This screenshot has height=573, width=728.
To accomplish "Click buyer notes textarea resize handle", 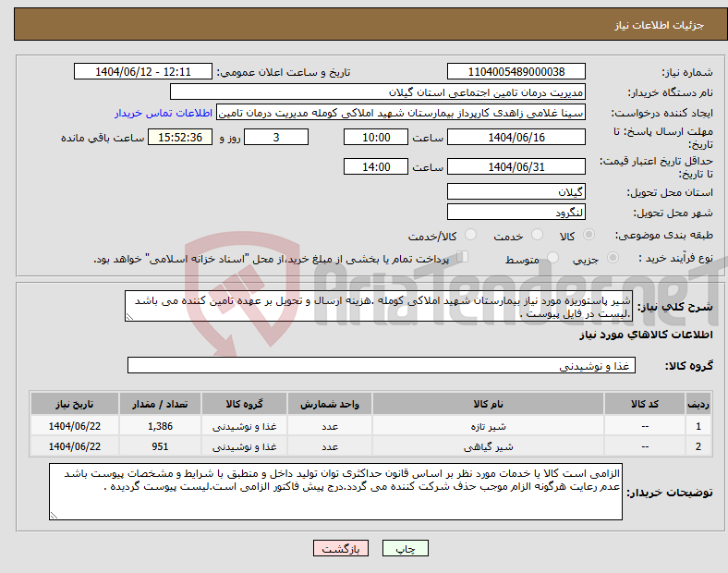I will tap(54, 516).
